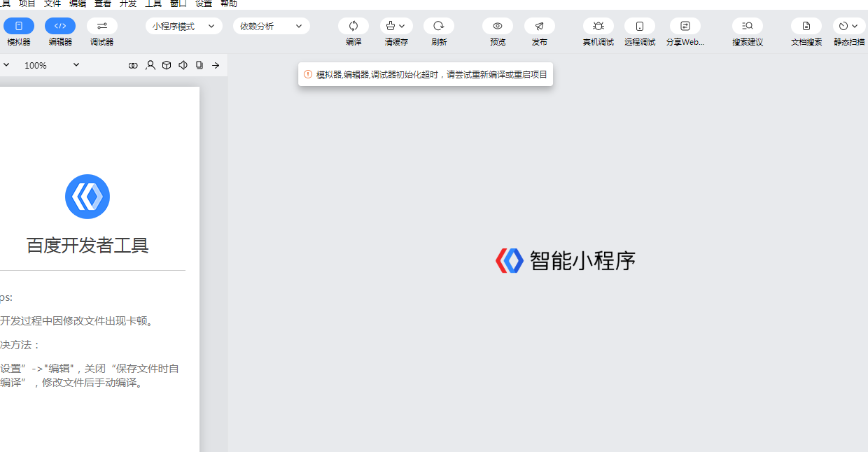This screenshot has width=868, height=452.
Task: Click the 编译 compile icon
Action: (x=353, y=26)
